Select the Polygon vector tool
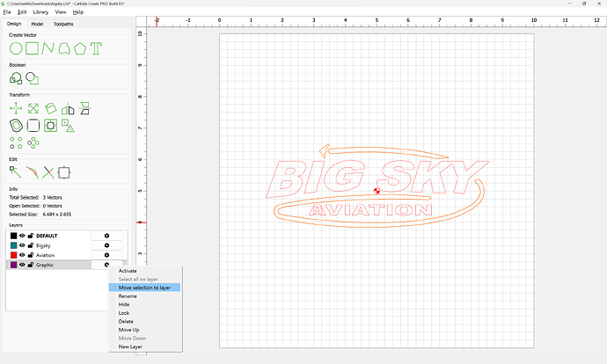This screenshot has height=364, width=607. (x=80, y=48)
